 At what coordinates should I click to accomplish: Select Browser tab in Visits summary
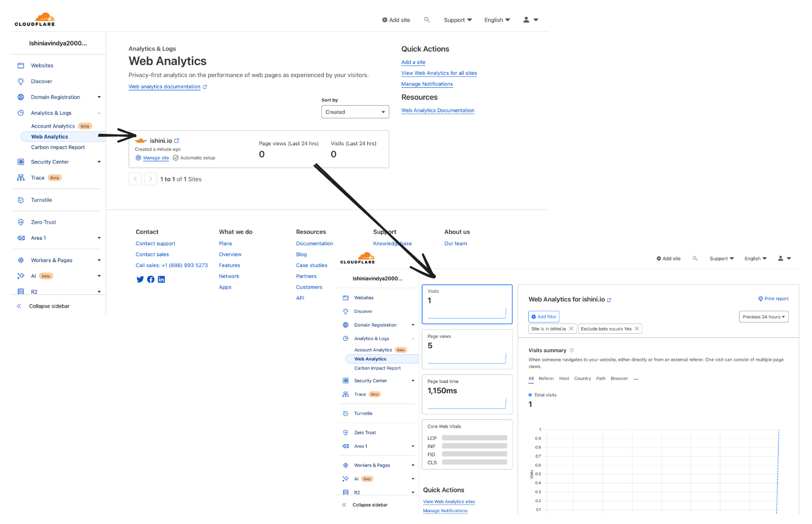pos(619,378)
